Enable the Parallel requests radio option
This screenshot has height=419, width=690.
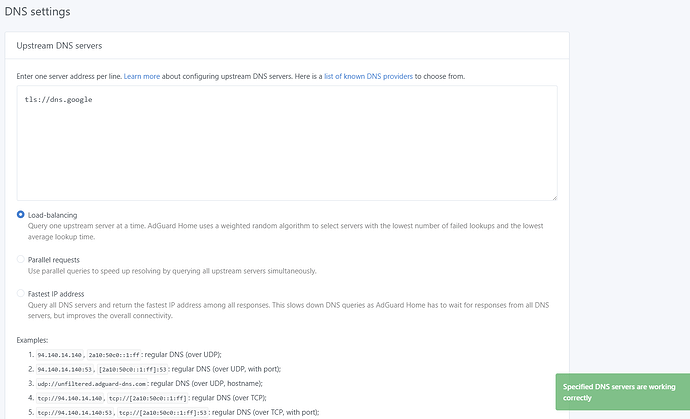click(x=21, y=259)
